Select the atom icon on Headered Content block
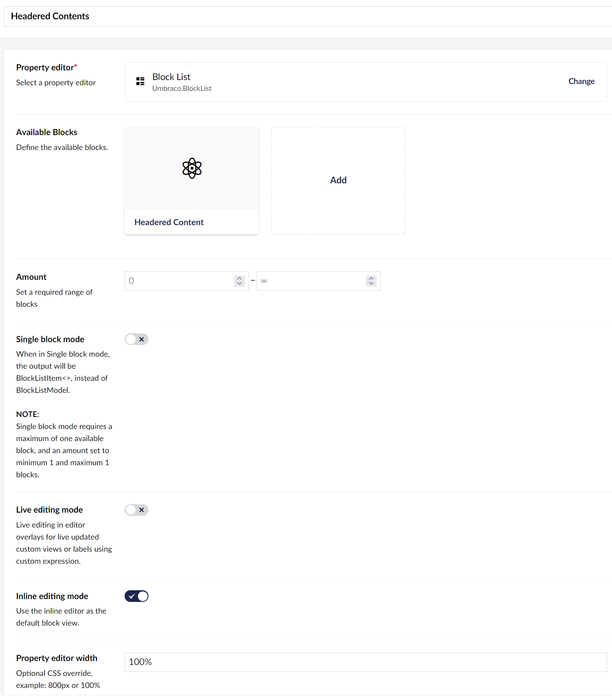 [x=191, y=168]
